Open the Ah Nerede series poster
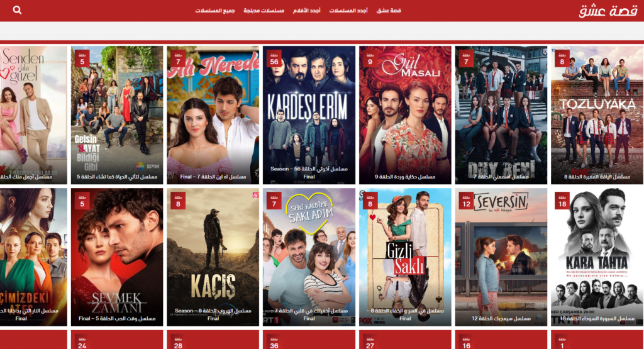Screen dimensions: 644x349 click(213, 116)
